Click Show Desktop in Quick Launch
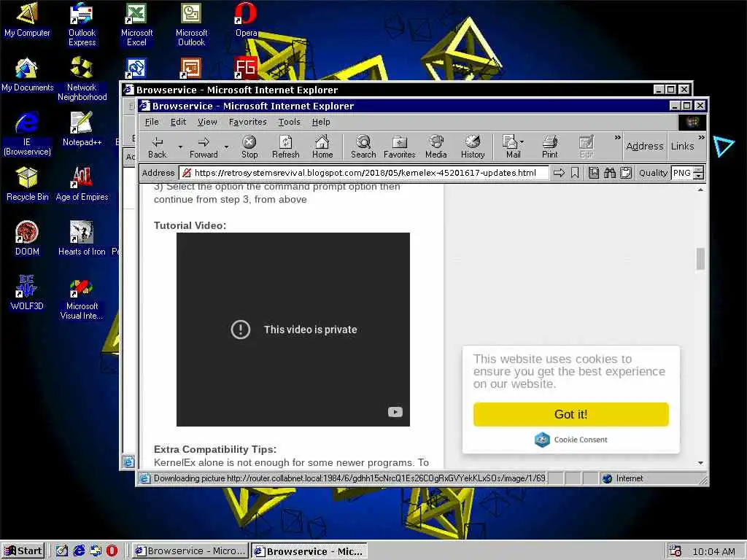Image resolution: width=747 pixels, height=560 pixels. click(x=62, y=551)
